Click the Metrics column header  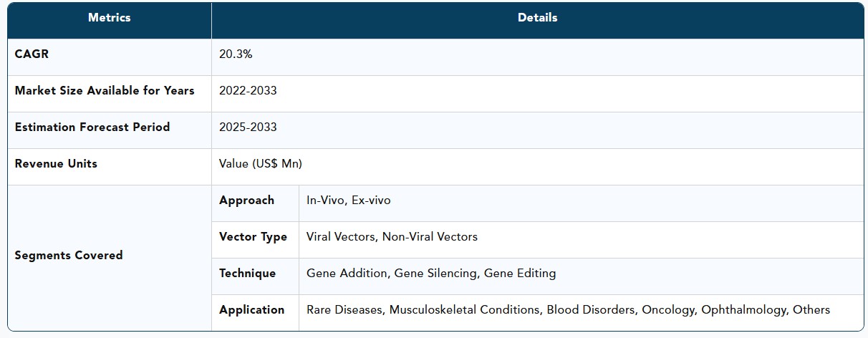coord(109,18)
